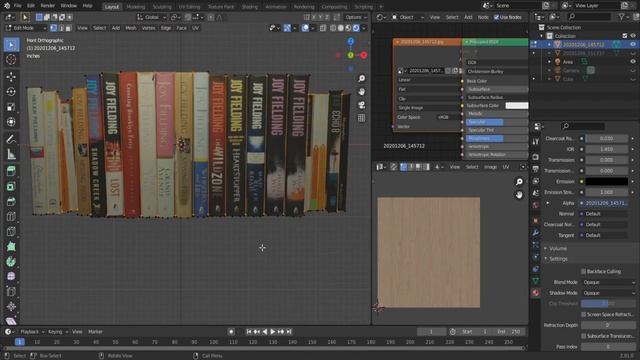Select the Knife tool
Screen dimensions: 640x360
click(11, 232)
